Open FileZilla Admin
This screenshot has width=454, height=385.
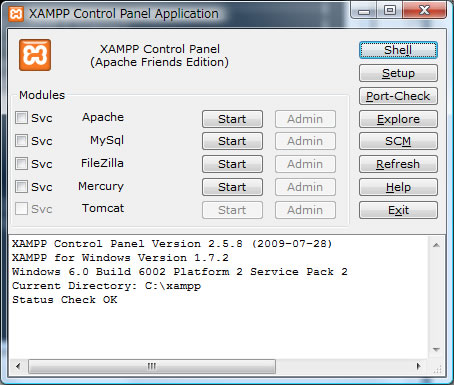(x=305, y=164)
